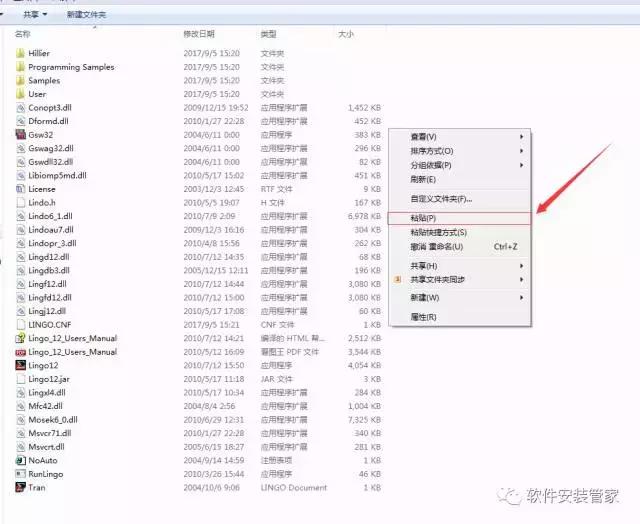Select the Lingxl4.dll file name
The width and height of the screenshot is (640, 524).
coord(47,393)
